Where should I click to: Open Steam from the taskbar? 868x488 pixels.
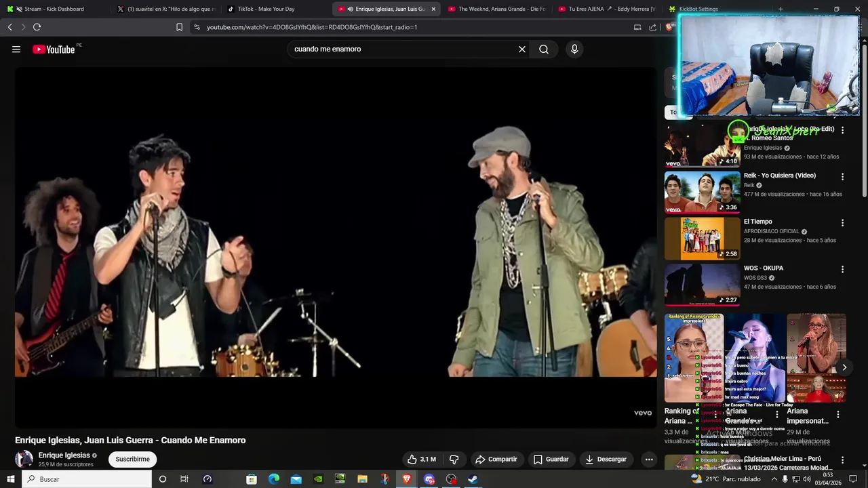coord(473,479)
